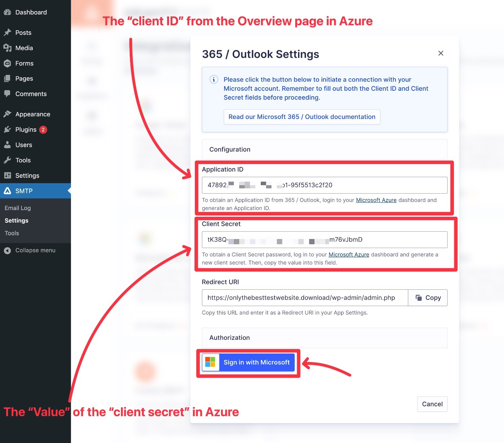The width and height of the screenshot is (504, 443).
Task: Sign in with Microsoft
Action: pos(248,362)
